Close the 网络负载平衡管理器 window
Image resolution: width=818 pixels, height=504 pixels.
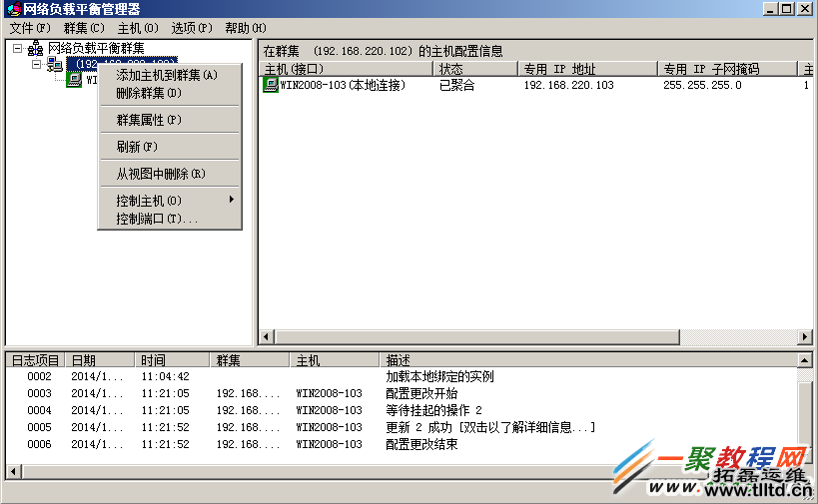click(x=804, y=9)
